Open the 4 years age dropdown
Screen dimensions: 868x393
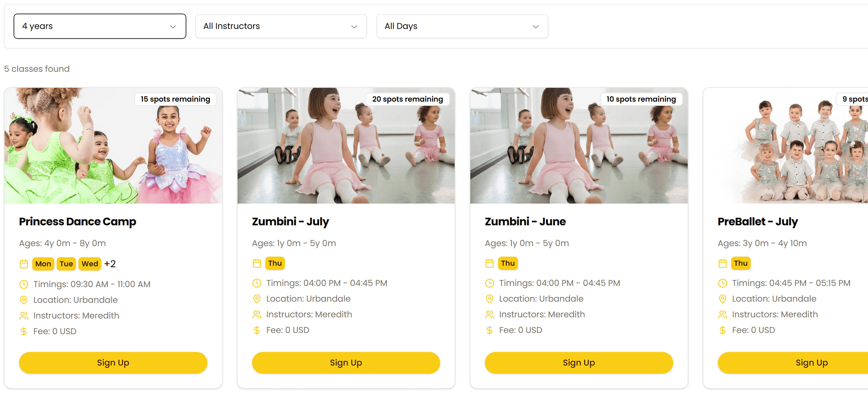(100, 26)
